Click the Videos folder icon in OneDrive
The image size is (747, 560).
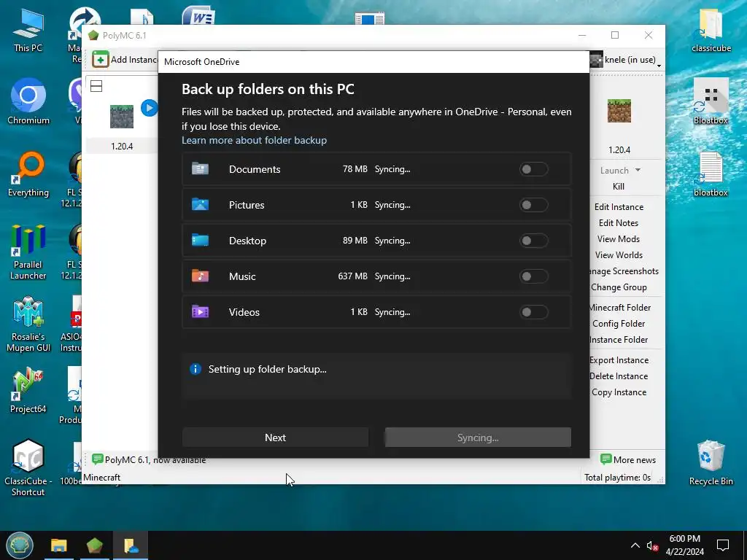coord(200,311)
